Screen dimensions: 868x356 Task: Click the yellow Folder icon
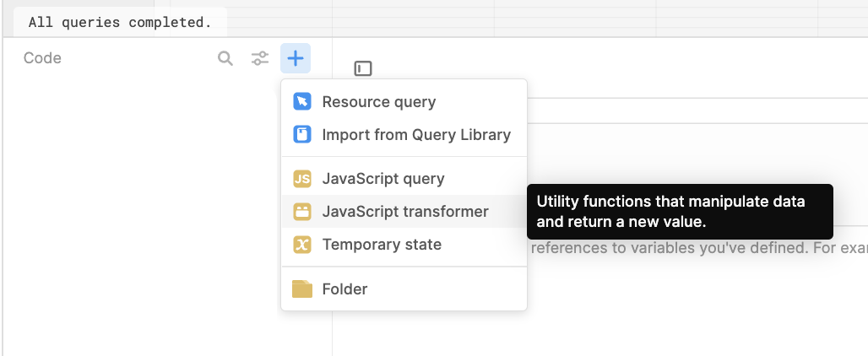click(302, 289)
